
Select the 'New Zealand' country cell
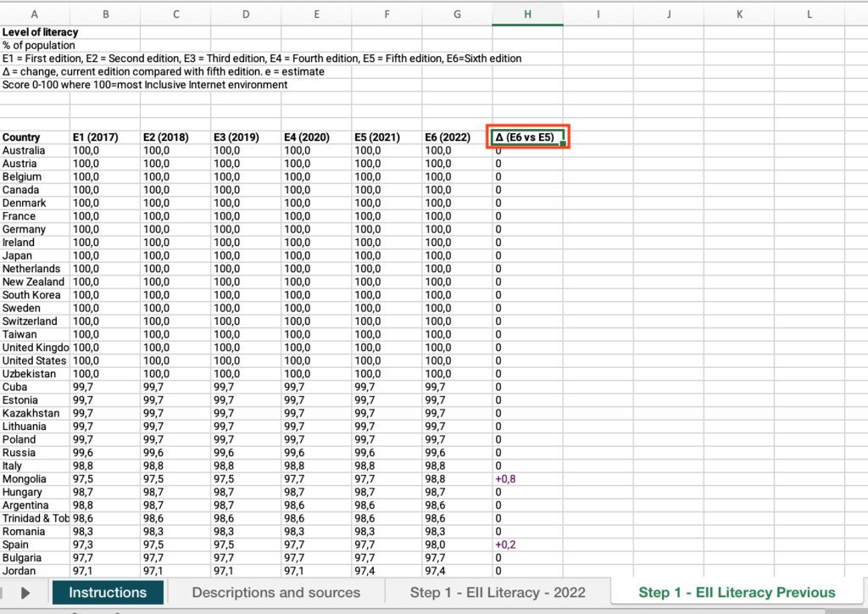coord(35,282)
